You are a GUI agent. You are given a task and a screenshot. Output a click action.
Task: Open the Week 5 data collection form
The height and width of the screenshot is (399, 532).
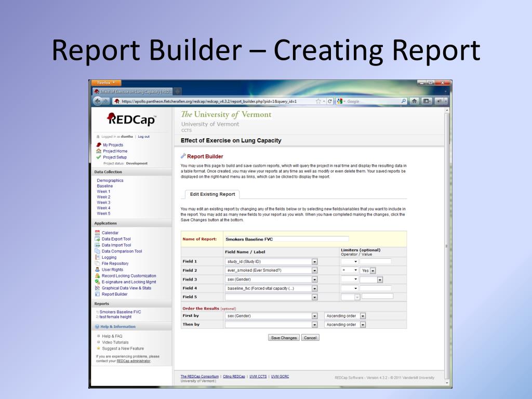pos(103,214)
